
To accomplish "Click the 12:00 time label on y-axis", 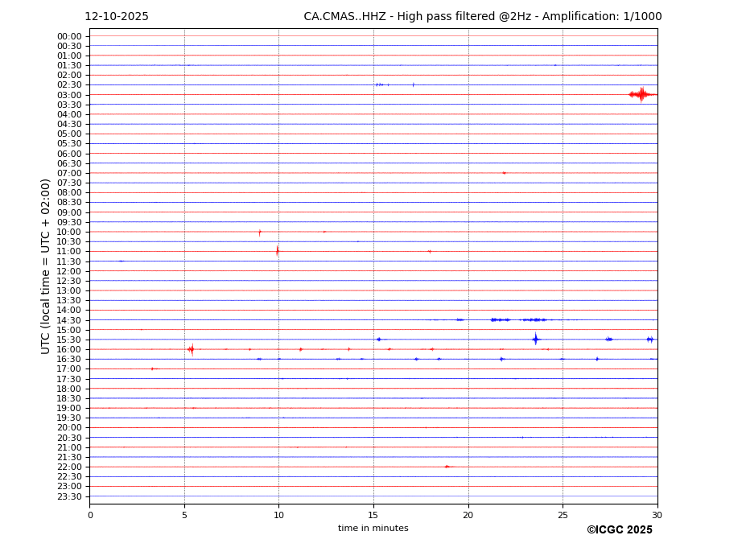I will coord(69,271).
